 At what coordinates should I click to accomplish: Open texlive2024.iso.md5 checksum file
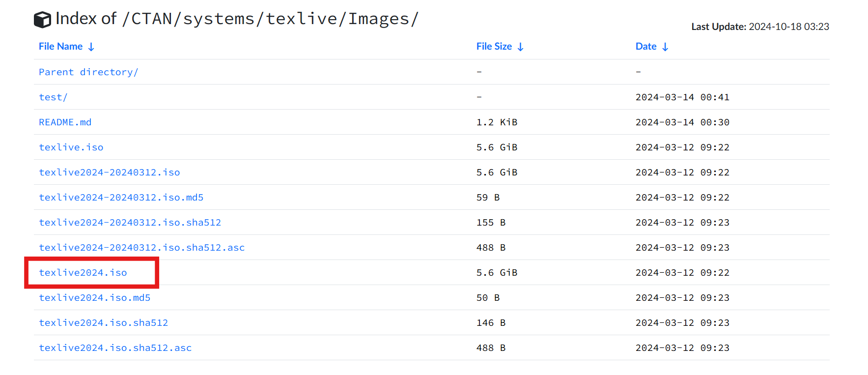pos(94,297)
